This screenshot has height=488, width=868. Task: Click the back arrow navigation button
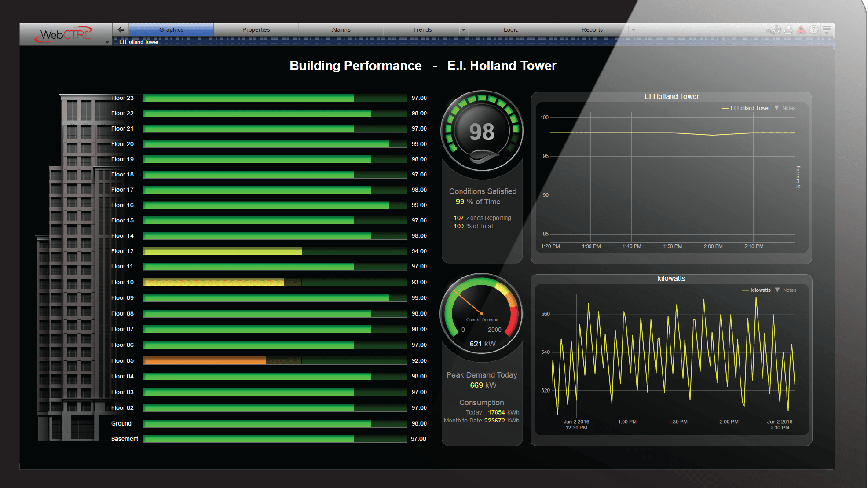click(121, 30)
